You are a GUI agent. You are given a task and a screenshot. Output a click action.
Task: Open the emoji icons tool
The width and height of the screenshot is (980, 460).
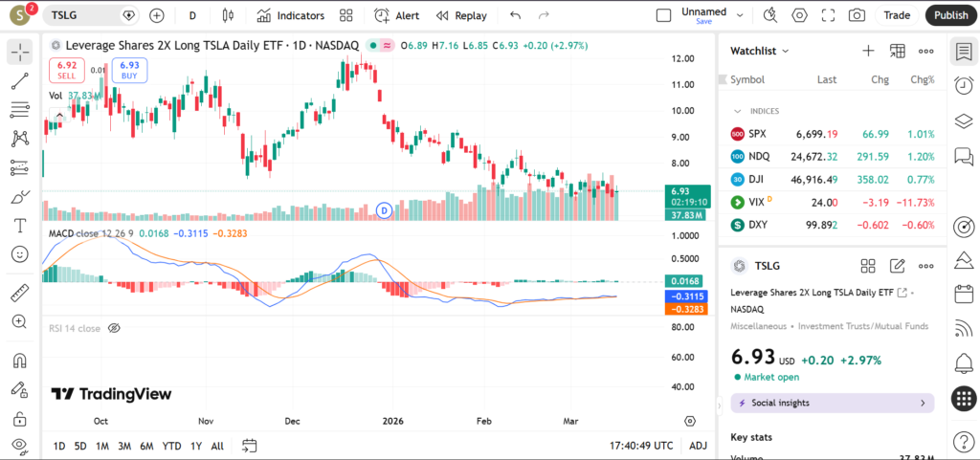coord(19,254)
